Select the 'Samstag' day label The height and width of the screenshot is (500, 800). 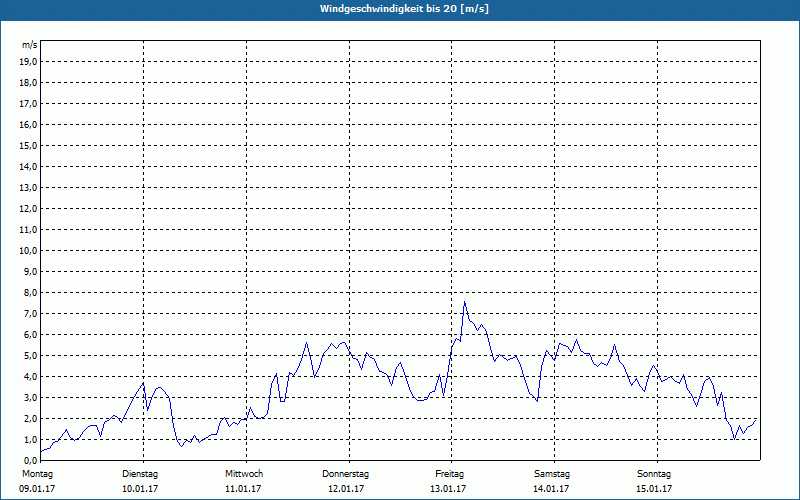click(552, 474)
